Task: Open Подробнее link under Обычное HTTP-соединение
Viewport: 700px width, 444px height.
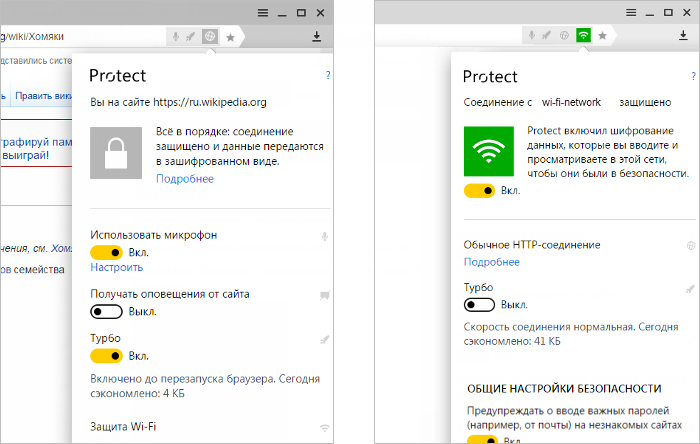Action: 492,262
